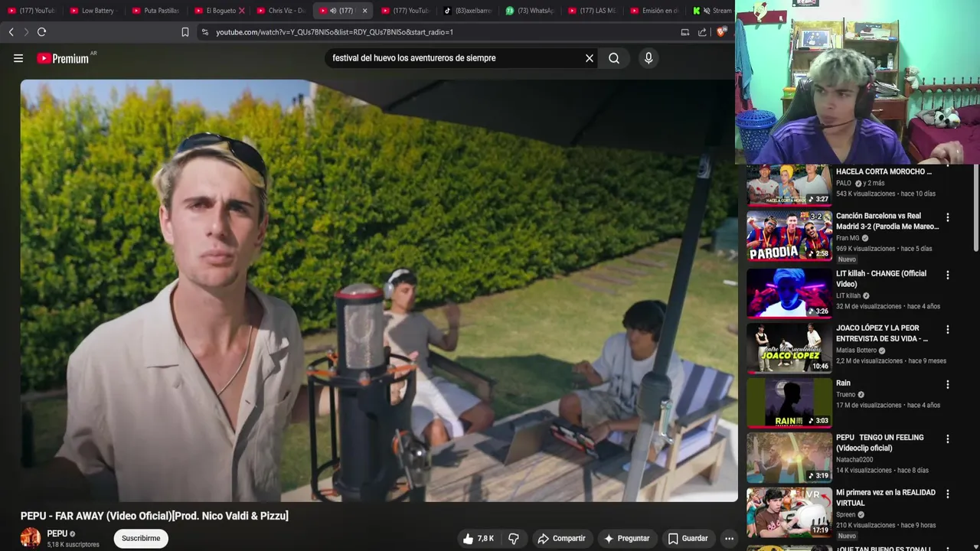Click Compartir share button
This screenshot has height=551, width=980.
coord(561,539)
